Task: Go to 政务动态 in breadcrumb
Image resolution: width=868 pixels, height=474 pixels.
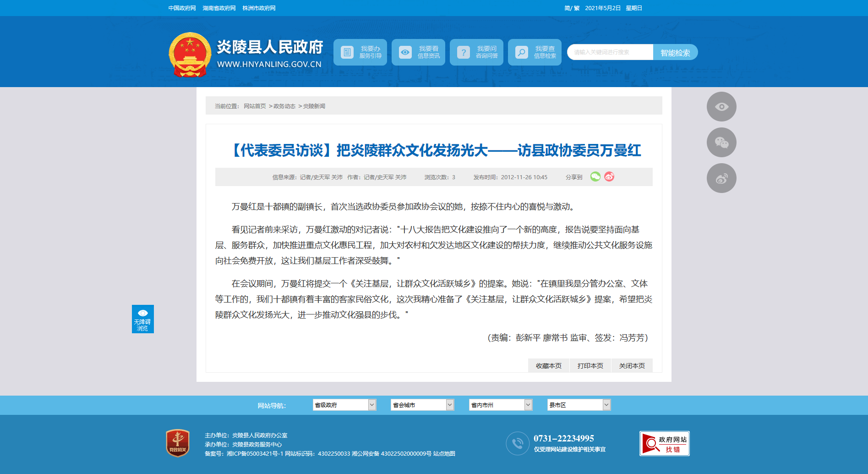Action: point(284,106)
